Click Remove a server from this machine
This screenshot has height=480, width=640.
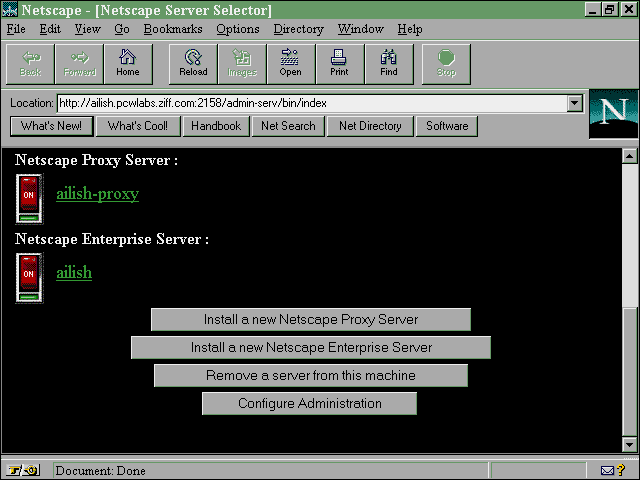(x=311, y=376)
